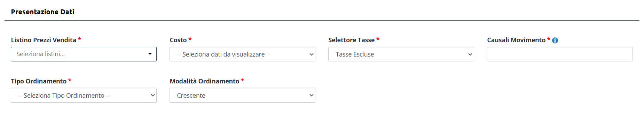This screenshot has height=126, width=644.
Task: Click the 'Causali Movimento' label text
Action: point(516,40)
